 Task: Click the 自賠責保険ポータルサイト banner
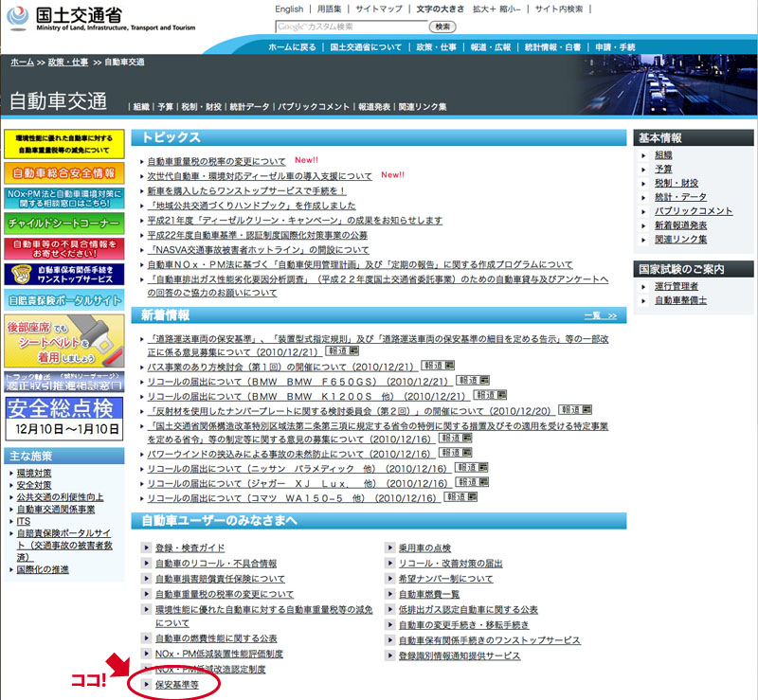(x=63, y=300)
